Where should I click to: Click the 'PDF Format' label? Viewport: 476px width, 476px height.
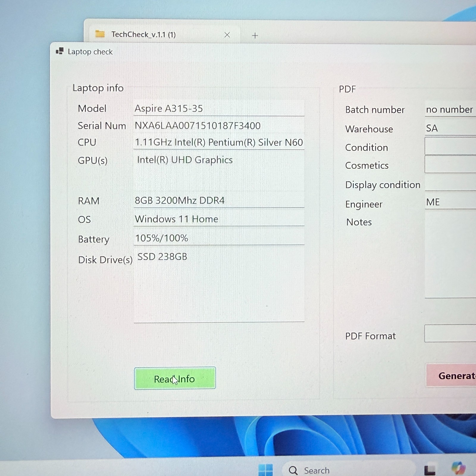point(370,336)
